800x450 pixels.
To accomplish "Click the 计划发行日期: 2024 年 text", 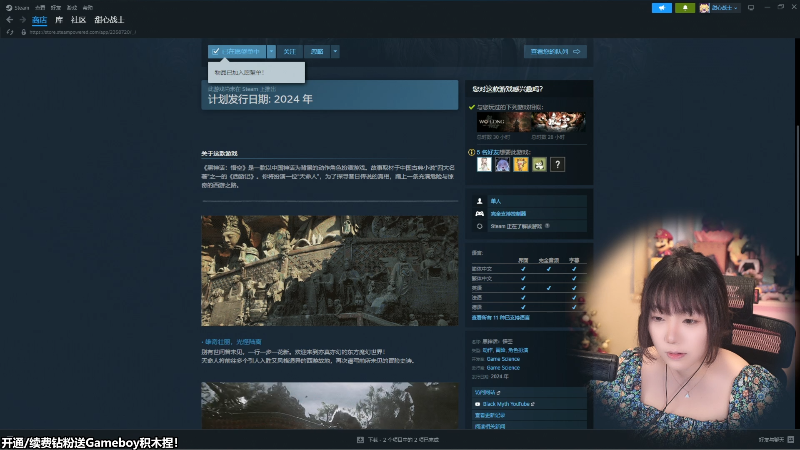I will (260, 99).
